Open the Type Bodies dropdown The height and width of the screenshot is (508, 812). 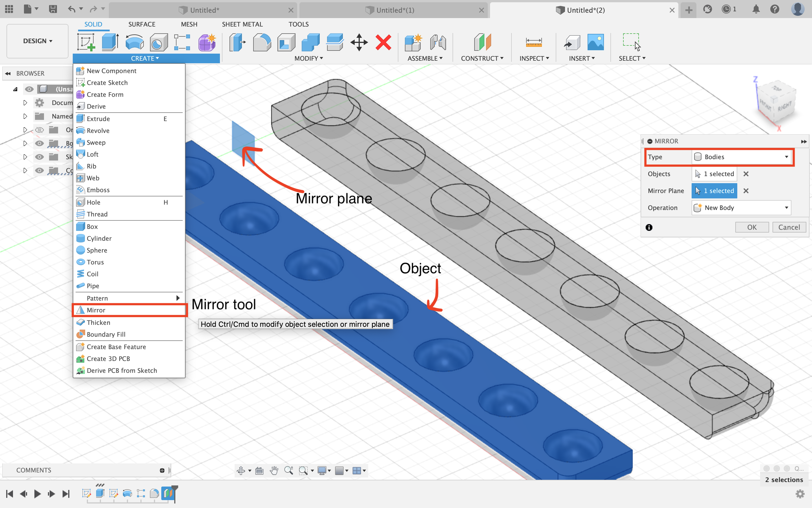[x=742, y=157]
